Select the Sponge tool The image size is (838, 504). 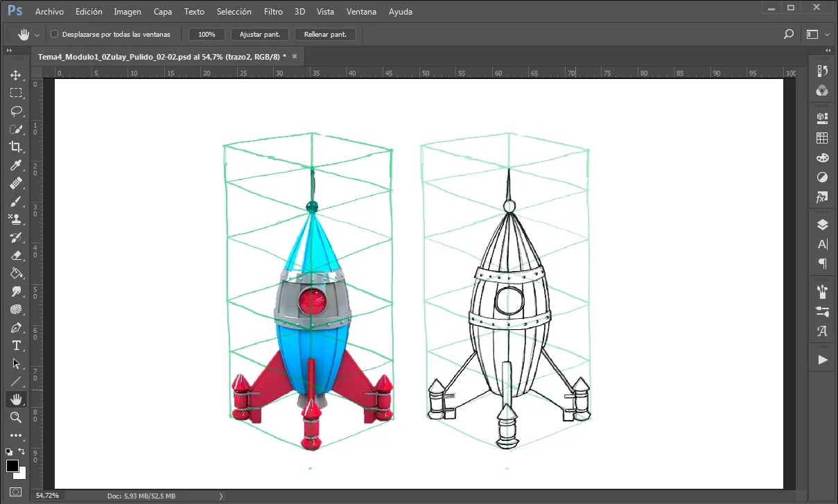click(16, 309)
